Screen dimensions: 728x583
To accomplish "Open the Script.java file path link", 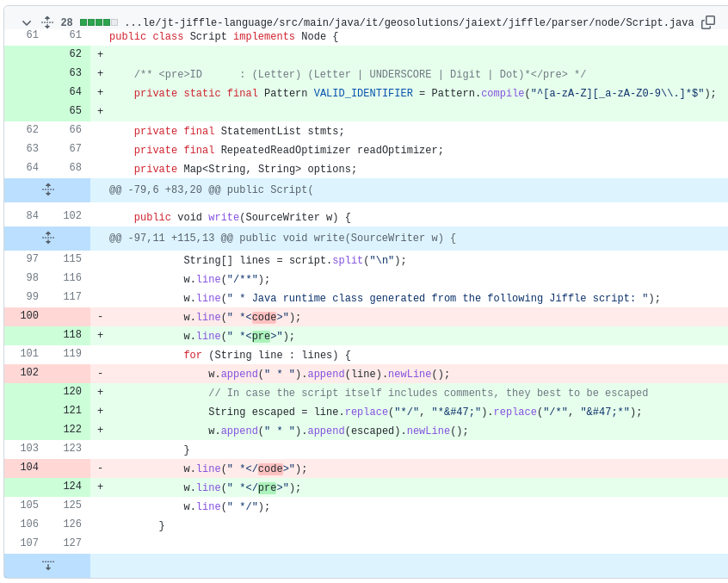I will pos(409,22).
